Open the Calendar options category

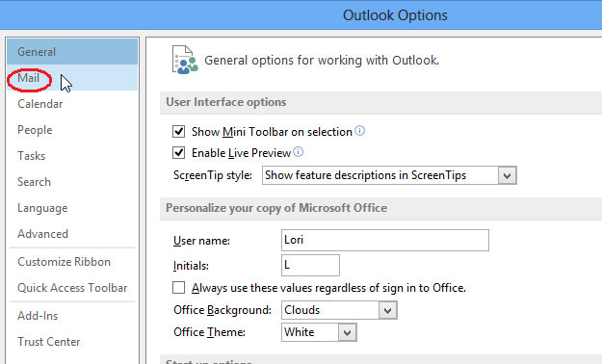pos(72,104)
